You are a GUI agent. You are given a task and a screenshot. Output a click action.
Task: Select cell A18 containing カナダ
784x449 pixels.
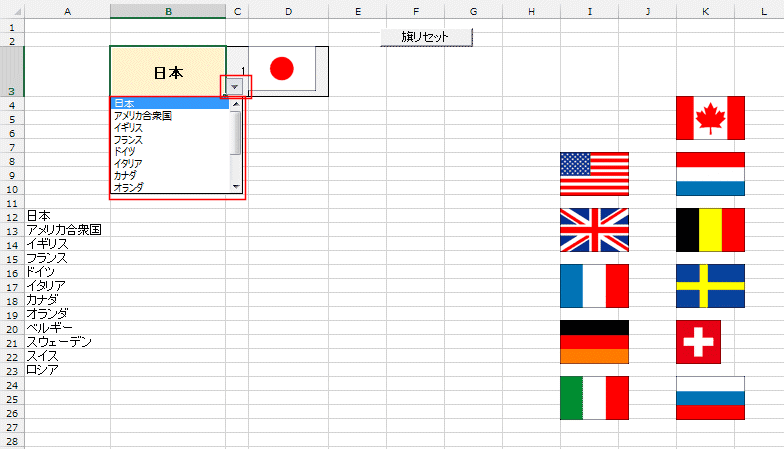(68, 300)
